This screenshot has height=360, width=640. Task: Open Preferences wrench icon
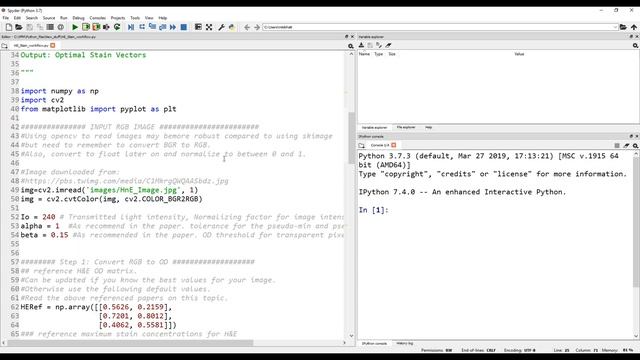point(221,27)
